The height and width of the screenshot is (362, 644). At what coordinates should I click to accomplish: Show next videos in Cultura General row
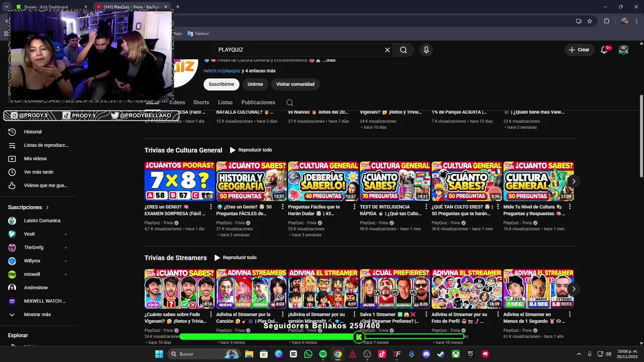pos(574,181)
